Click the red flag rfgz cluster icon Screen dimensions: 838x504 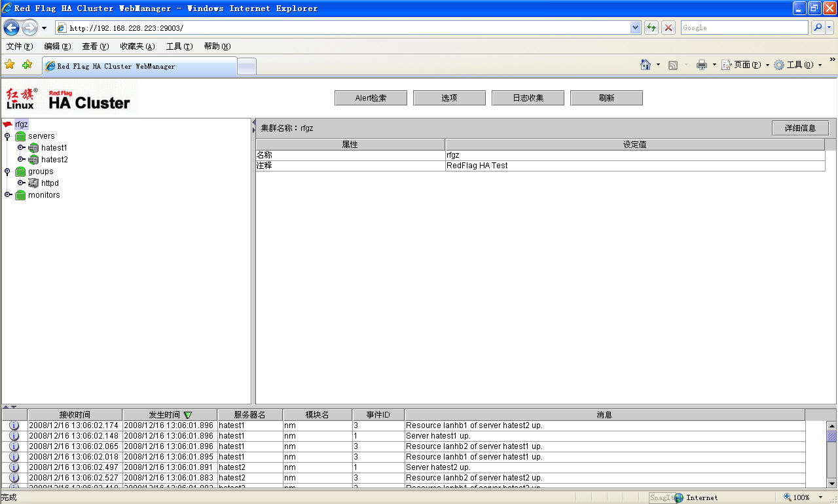click(7, 124)
